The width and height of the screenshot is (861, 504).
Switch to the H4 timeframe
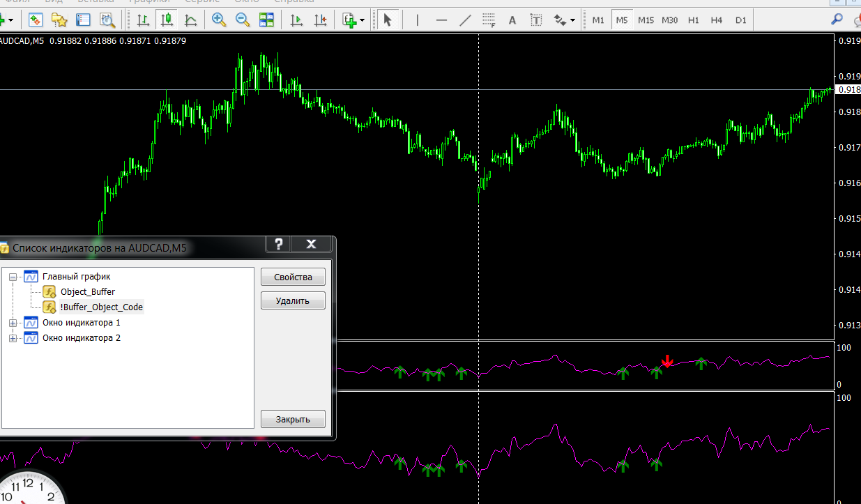click(x=717, y=20)
